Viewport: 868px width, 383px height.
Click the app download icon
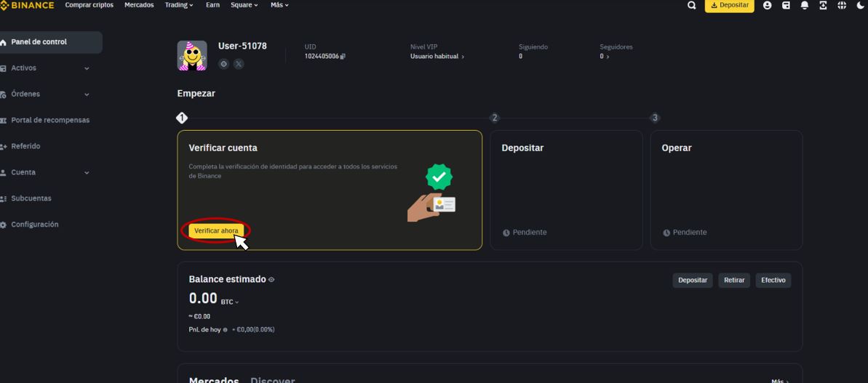click(x=823, y=5)
